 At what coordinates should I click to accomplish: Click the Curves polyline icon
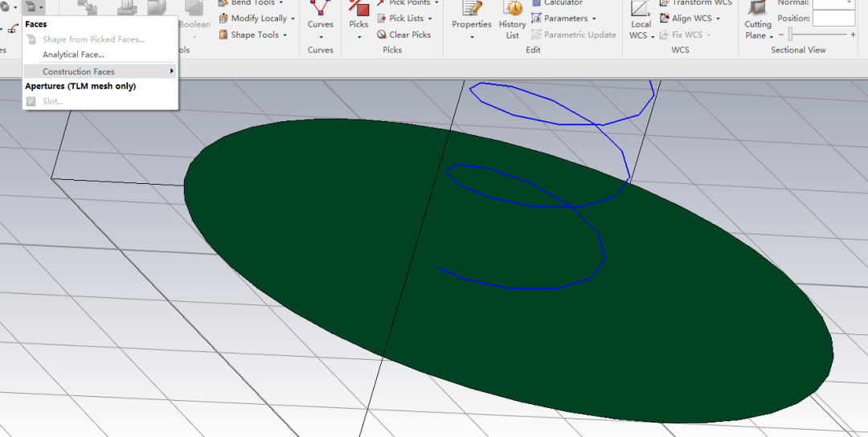(320, 7)
